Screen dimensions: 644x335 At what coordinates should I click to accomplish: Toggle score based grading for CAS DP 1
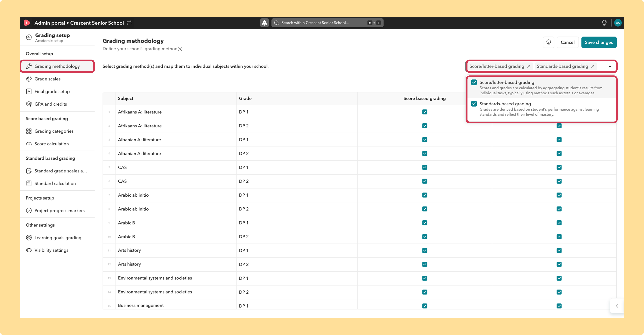click(425, 167)
